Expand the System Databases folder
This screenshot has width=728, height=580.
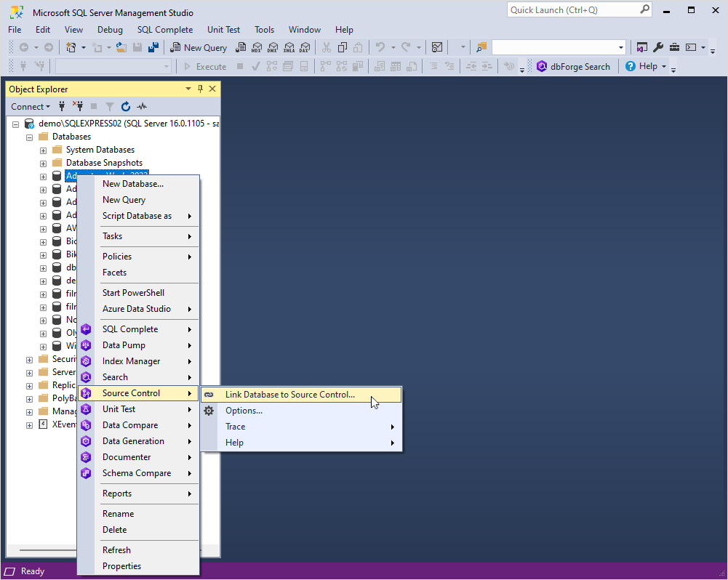(x=43, y=150)
